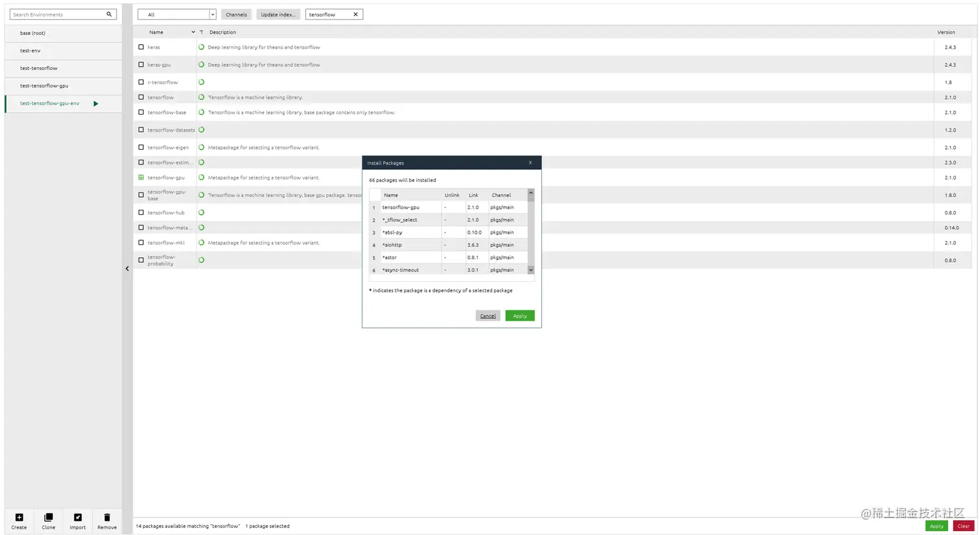Select the base (root) environment
The width and height of the screenshot is (980, 535).
64,33
